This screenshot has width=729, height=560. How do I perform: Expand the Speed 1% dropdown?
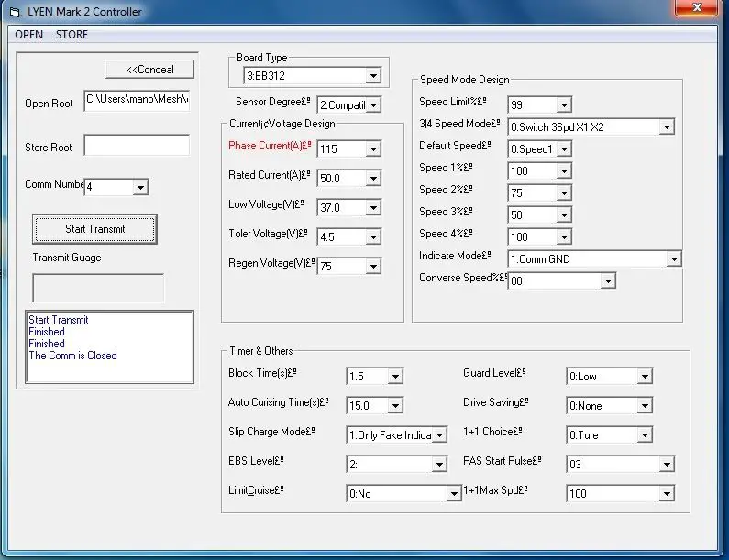(564, 171)
